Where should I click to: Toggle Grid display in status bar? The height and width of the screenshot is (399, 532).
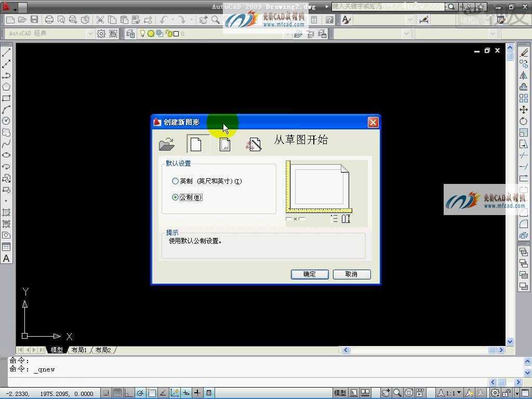(117, 393)
